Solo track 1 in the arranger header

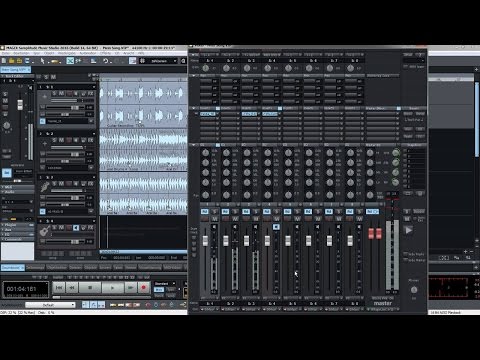point(54,94)
